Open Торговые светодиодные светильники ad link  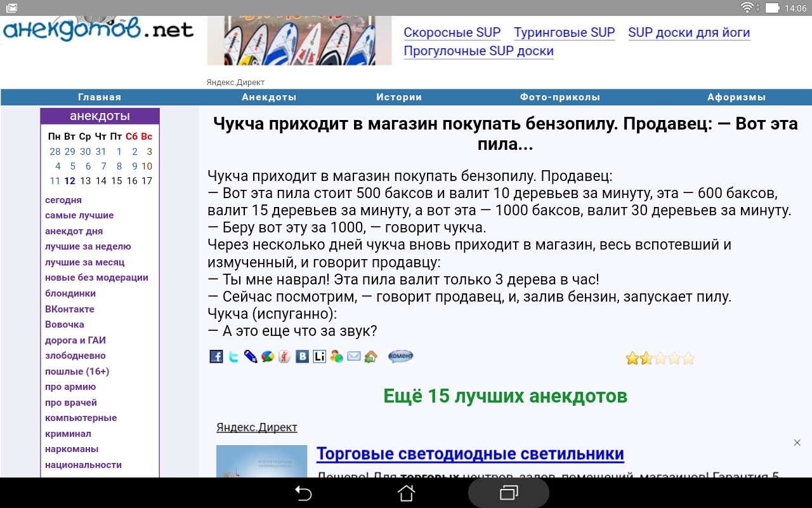tap(471, 453)
